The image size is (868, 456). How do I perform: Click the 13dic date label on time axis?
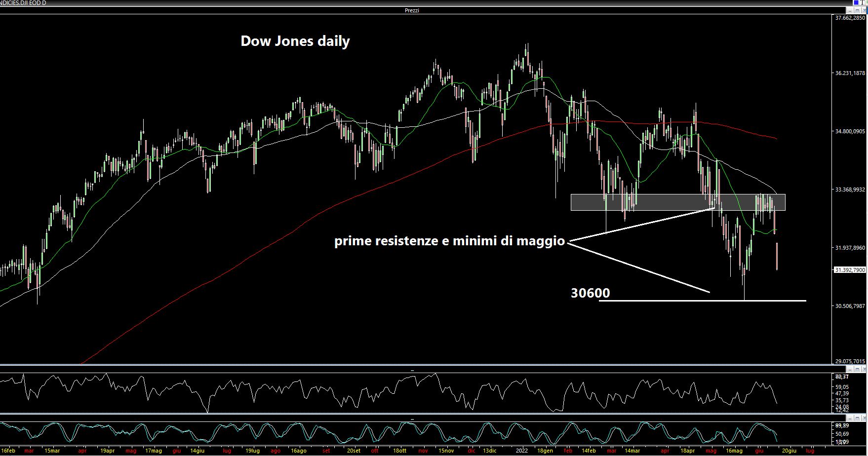point(490,451)
